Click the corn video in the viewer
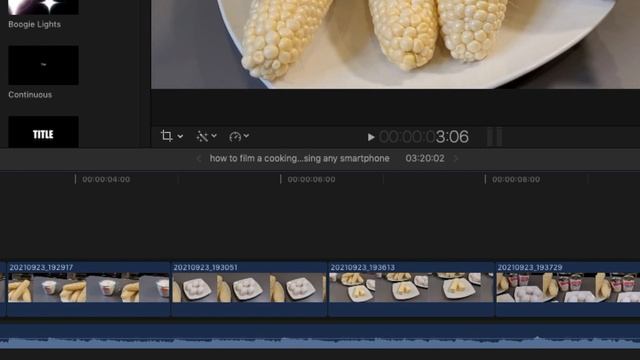Screen dimensions: 640x360 point(395,44)
